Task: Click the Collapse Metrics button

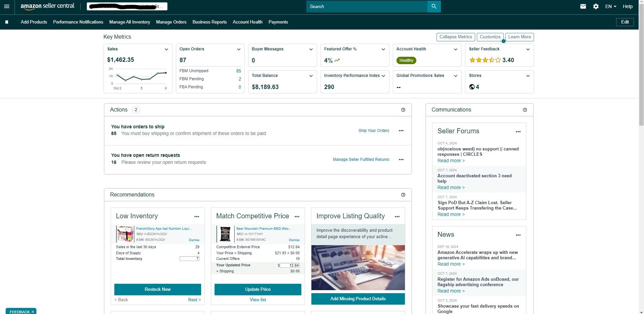Action: tap(455, 37)
